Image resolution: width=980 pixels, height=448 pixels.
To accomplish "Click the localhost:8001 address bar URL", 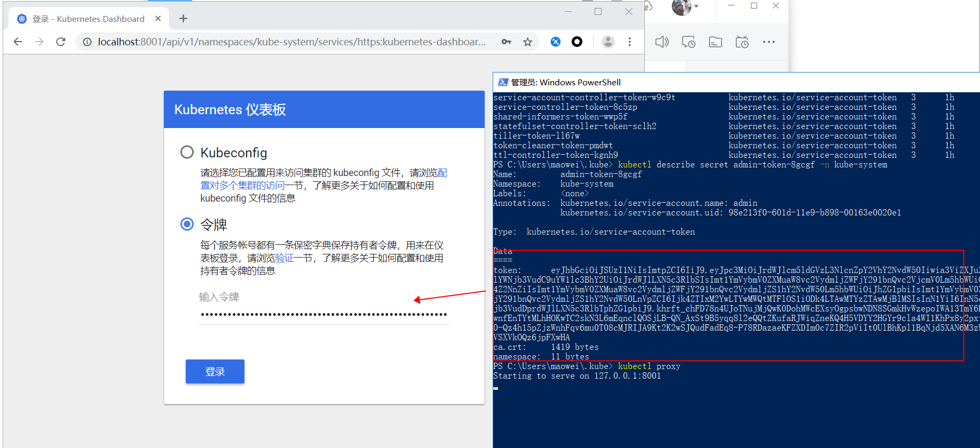I will click(291, 42).
